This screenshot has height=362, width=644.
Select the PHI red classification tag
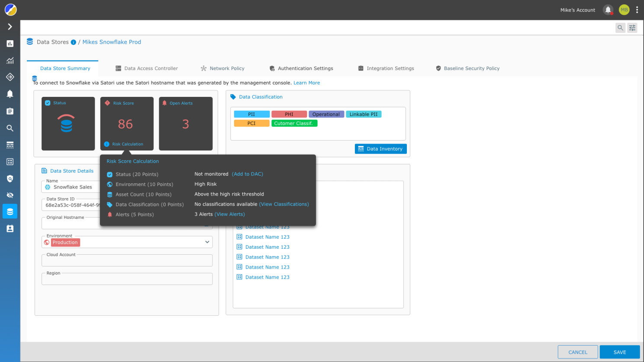click(x=289, y=114)
